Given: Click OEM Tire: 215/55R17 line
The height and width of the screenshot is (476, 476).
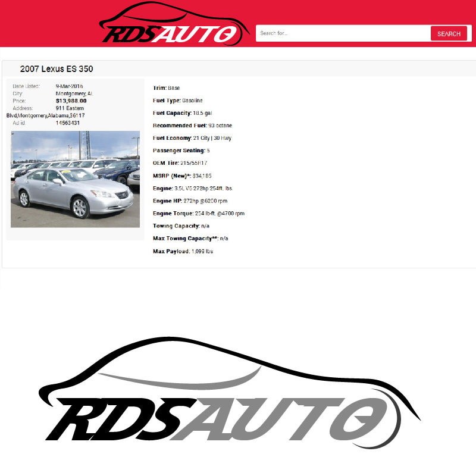Looking at the screenshot, I should click(x=180, y=163).
